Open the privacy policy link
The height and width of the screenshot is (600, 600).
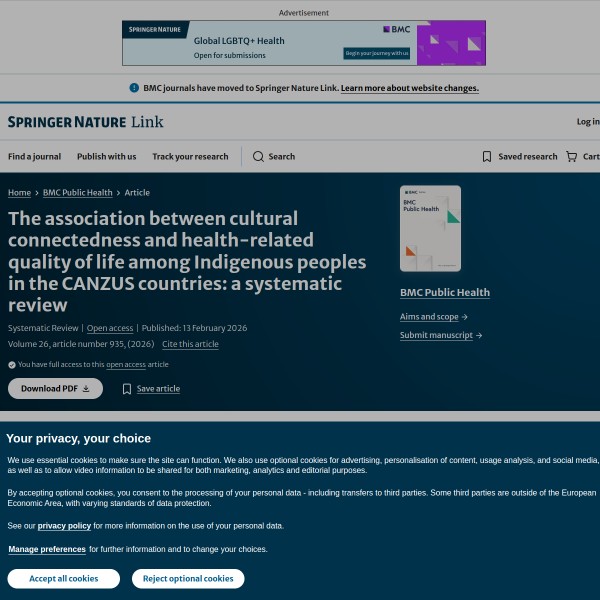[x=64, y=526]
